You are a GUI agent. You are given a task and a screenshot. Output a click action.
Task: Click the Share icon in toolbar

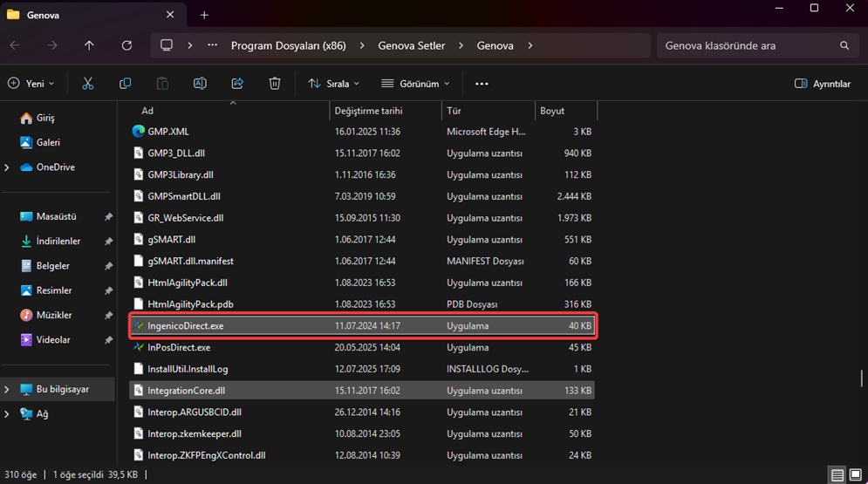pos(237,84)
